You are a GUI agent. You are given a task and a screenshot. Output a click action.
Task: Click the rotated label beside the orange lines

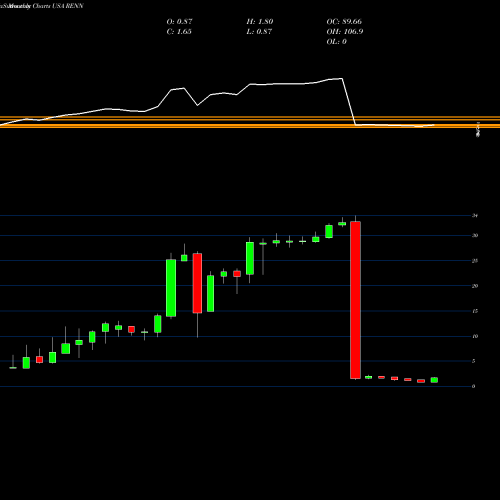tap(478, 130)
